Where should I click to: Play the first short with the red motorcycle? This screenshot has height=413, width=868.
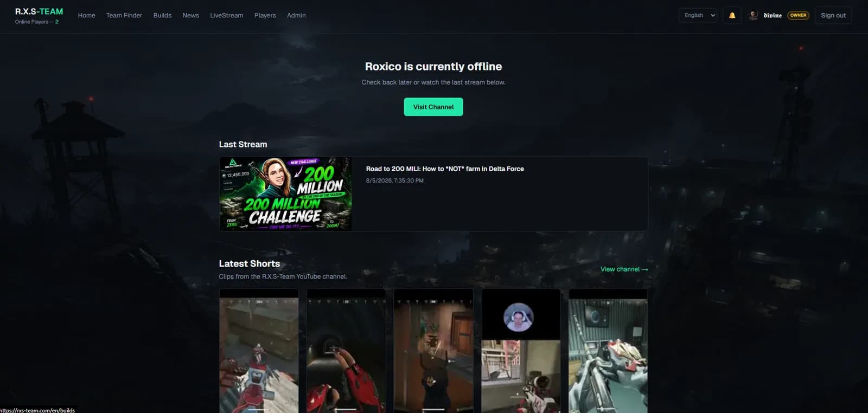click(259, 351)
